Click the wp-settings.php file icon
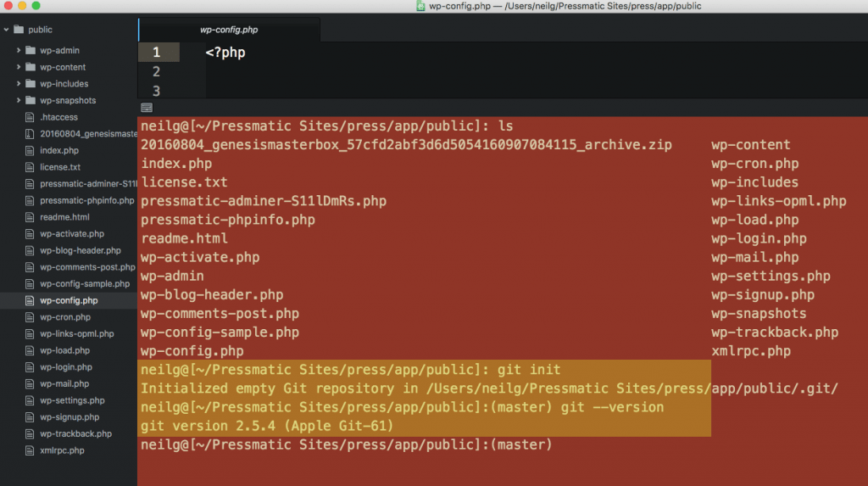The image size is (868, 486). point(30,400)
